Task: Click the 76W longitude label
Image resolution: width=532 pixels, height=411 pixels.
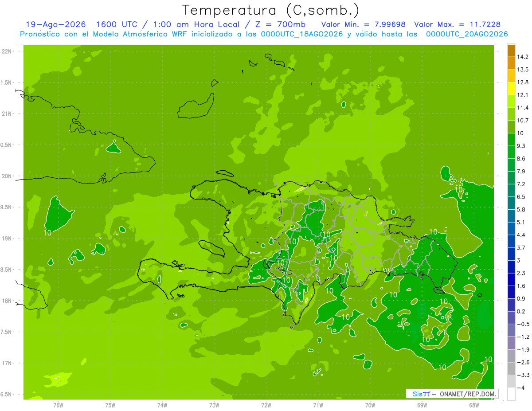Action: 58,405
